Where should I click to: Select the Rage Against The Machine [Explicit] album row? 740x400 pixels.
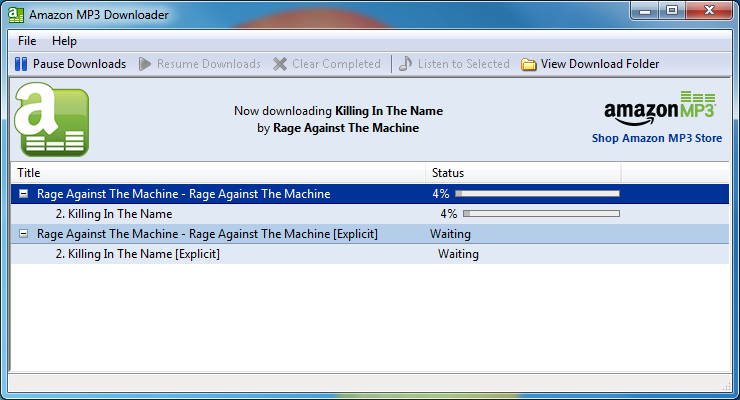click(370, 234)
